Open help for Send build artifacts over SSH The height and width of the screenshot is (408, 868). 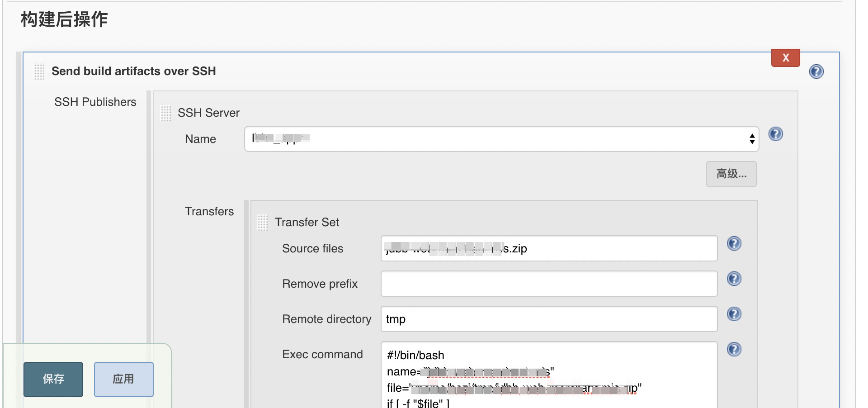click(816, 71)
